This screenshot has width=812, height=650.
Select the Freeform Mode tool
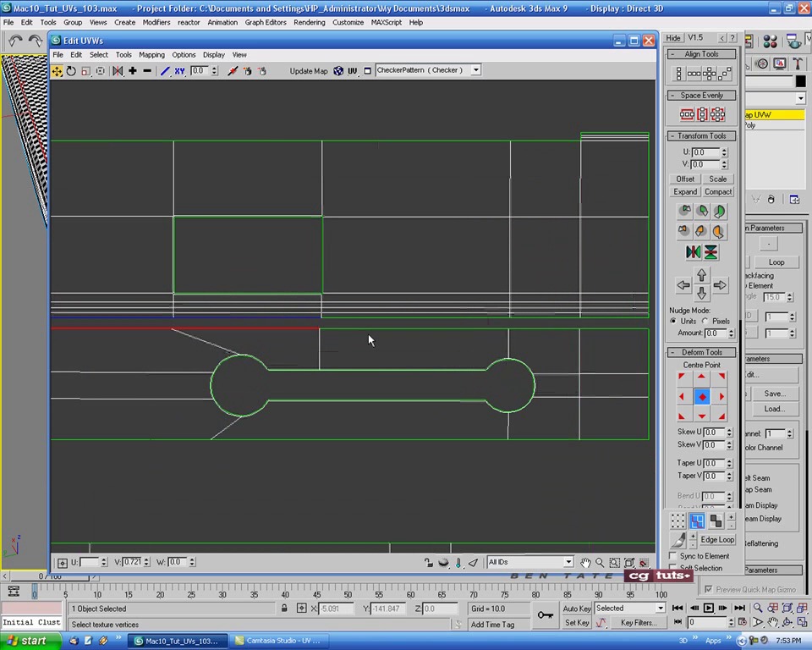101,71
